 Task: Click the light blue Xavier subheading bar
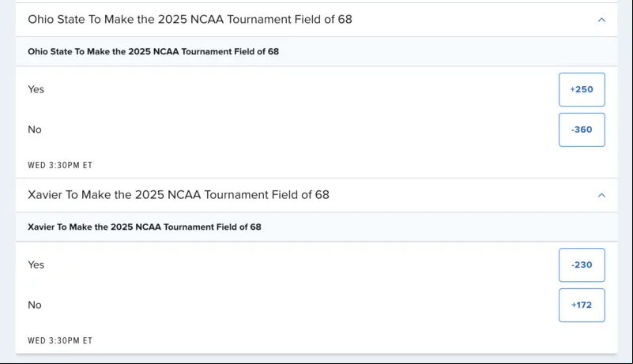coord(316,227)
